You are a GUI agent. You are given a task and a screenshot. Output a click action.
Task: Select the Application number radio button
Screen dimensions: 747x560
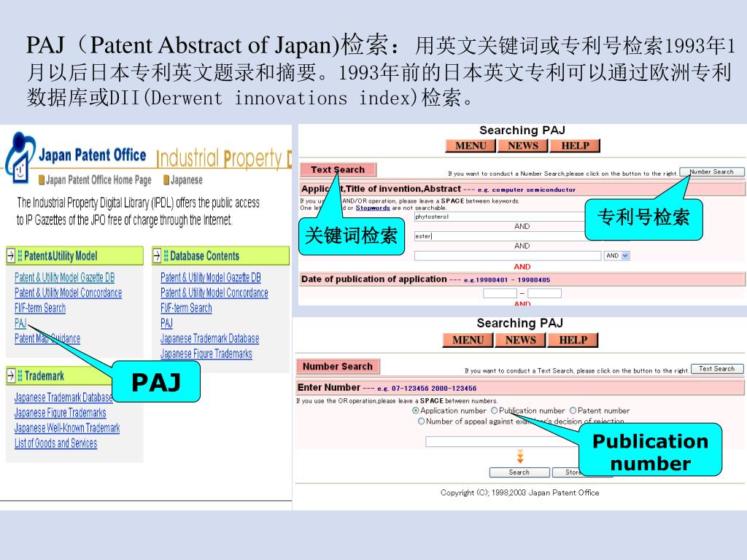coord(415,411)
